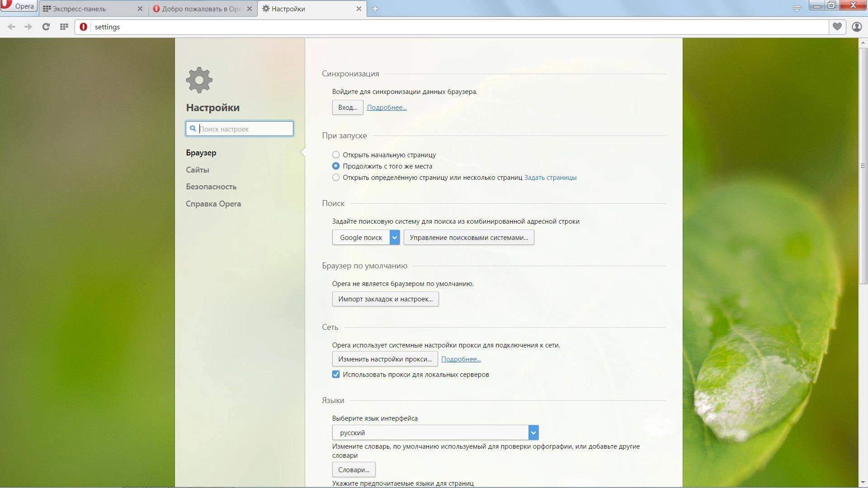Click the Вход... sync button

point(348,108)
